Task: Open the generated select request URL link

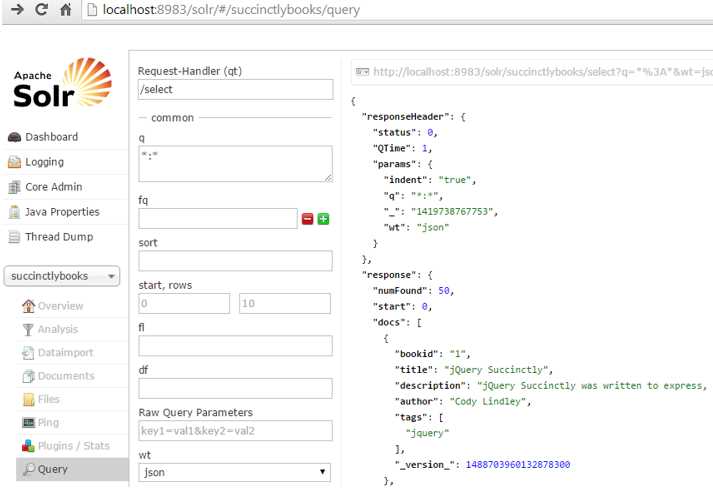Action: (x=543, y=72)
